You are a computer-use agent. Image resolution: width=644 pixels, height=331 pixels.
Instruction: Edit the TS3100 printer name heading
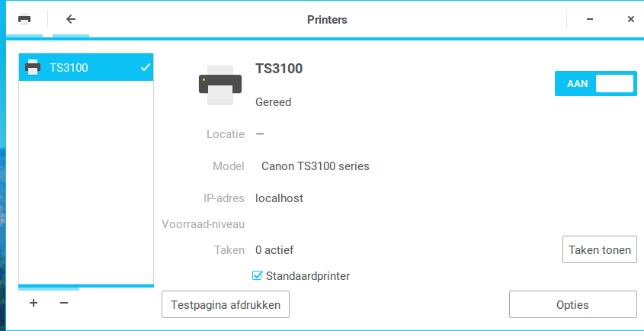[279, 69]
